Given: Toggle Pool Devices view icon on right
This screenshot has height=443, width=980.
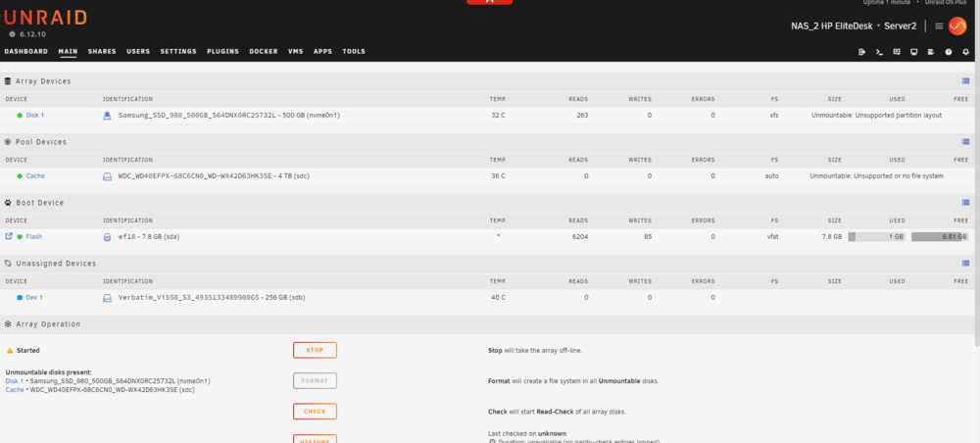Looking at the screenshot, I should click(x=965, y=142).
